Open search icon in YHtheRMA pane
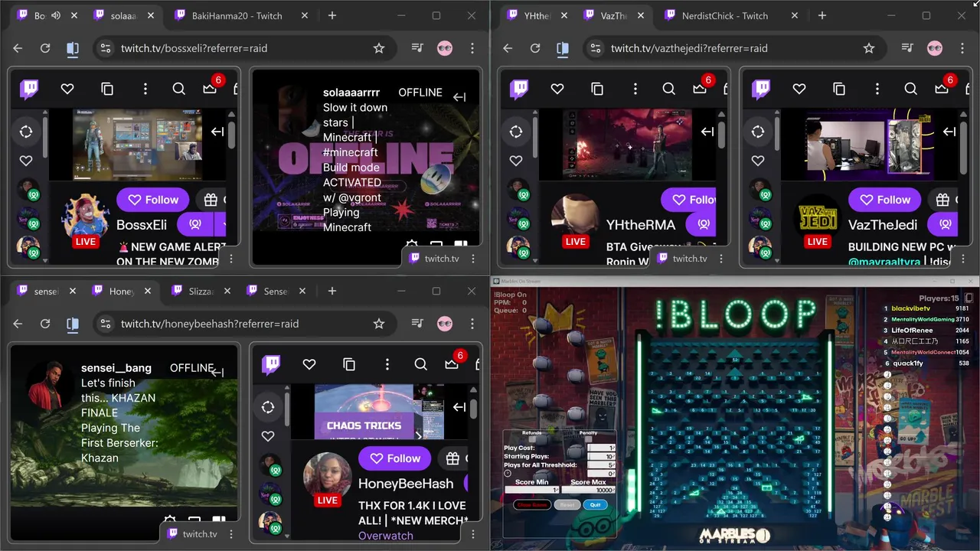The height and width of the screenshot is (551, 980). (x=669, y=89)
